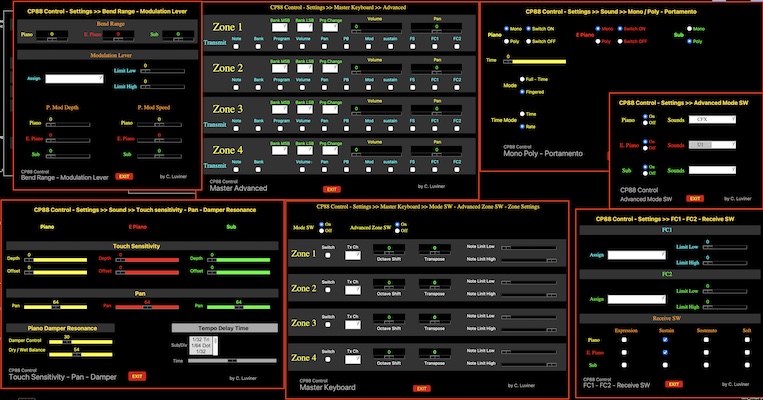This screenshot has height=400, width=763.
Task: Uncheck E. Piano Sustain in Receive SW
Action: coord(665,352)
